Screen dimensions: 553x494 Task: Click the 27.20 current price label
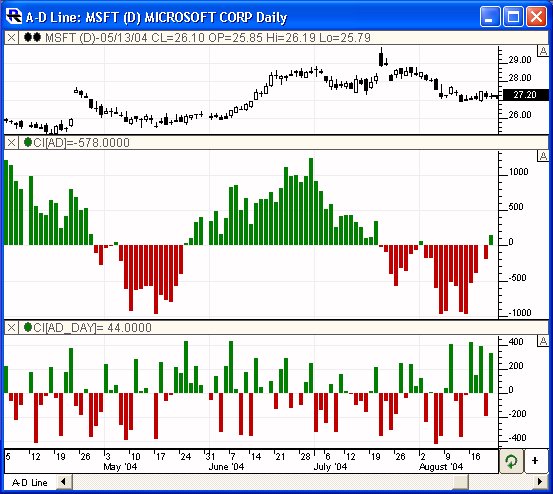[x=525, y=94]
